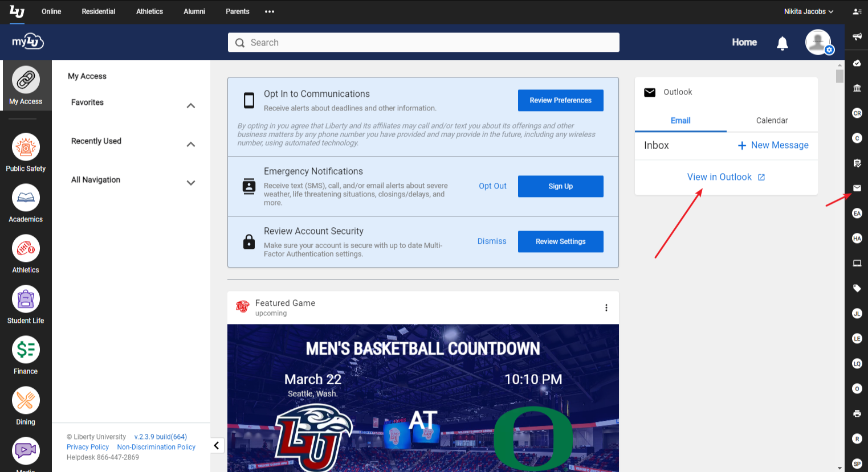Click the LU logo in top bar
868x472 pixels.
[x=17, y=11]
